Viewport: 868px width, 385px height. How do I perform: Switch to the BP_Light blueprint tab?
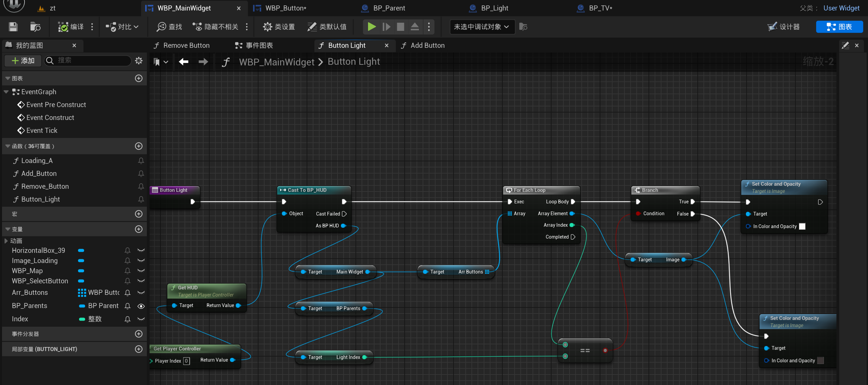(494, 8)
